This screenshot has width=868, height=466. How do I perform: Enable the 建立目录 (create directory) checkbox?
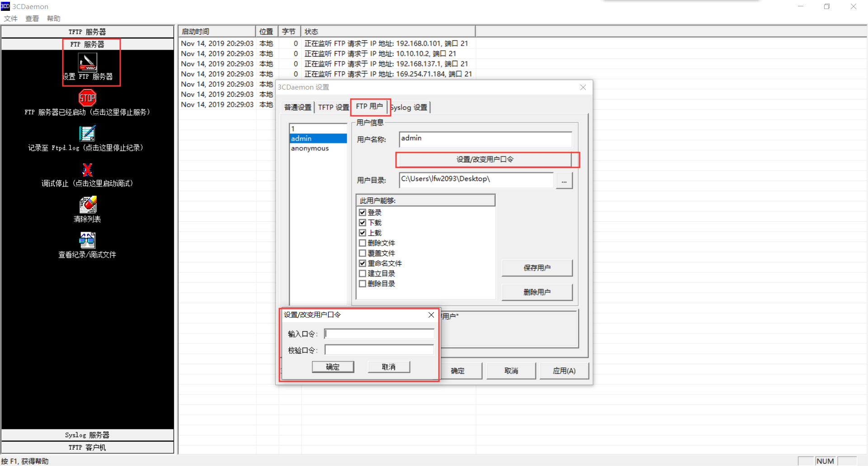click(x=362, y=273)
